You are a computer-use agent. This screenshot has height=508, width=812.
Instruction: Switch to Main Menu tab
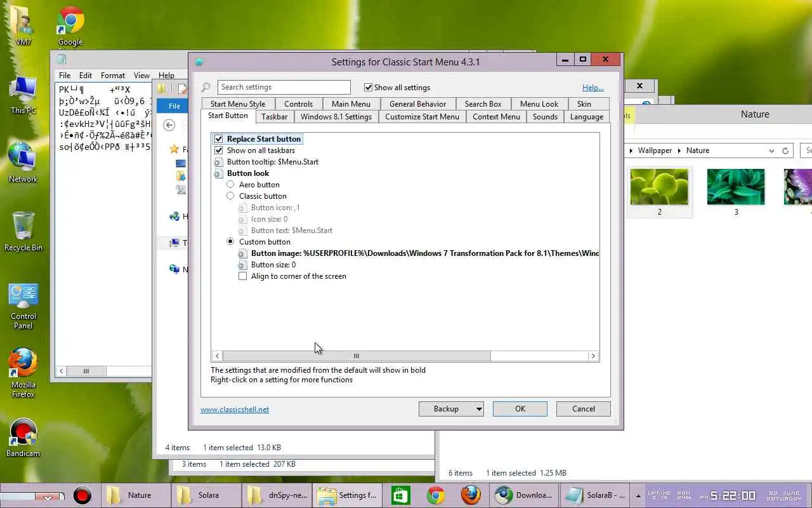point(351,104)
